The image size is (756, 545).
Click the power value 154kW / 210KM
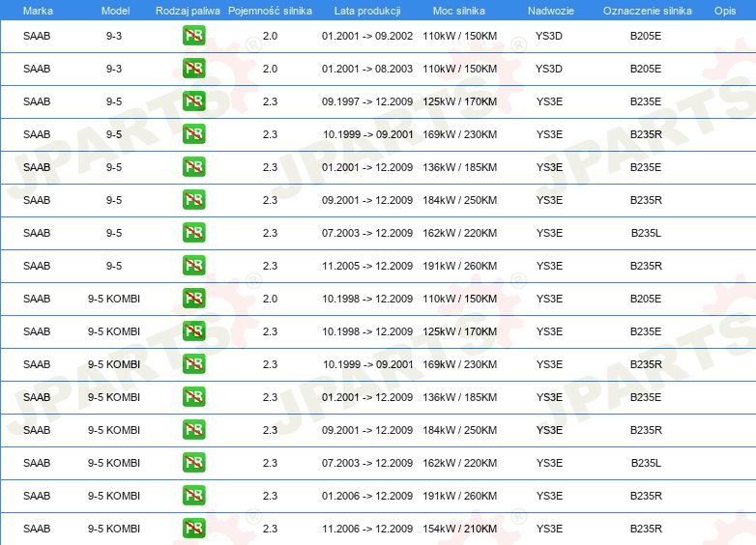pos(459,529)
